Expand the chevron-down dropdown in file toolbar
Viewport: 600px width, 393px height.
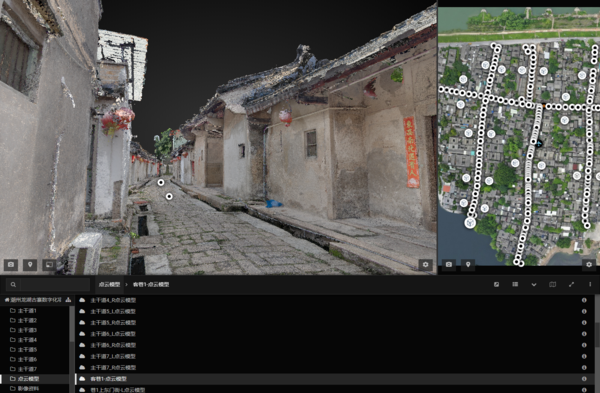[534, 285]
